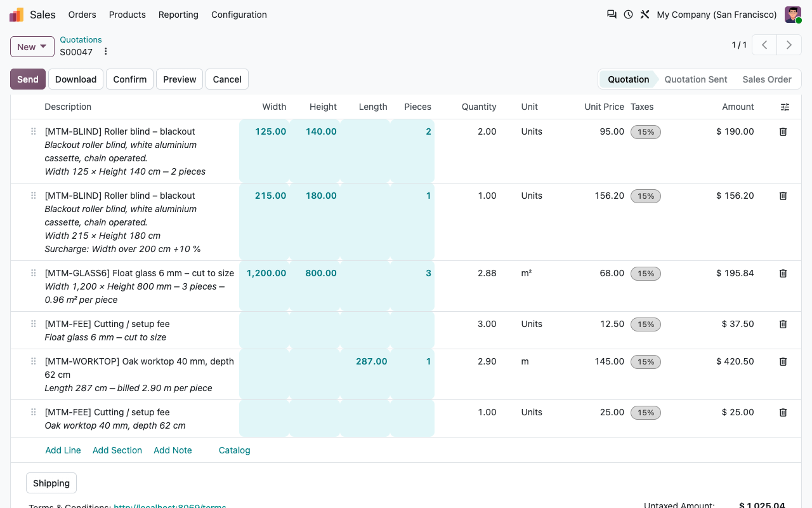Go to the next record arrow

[789, 45]
